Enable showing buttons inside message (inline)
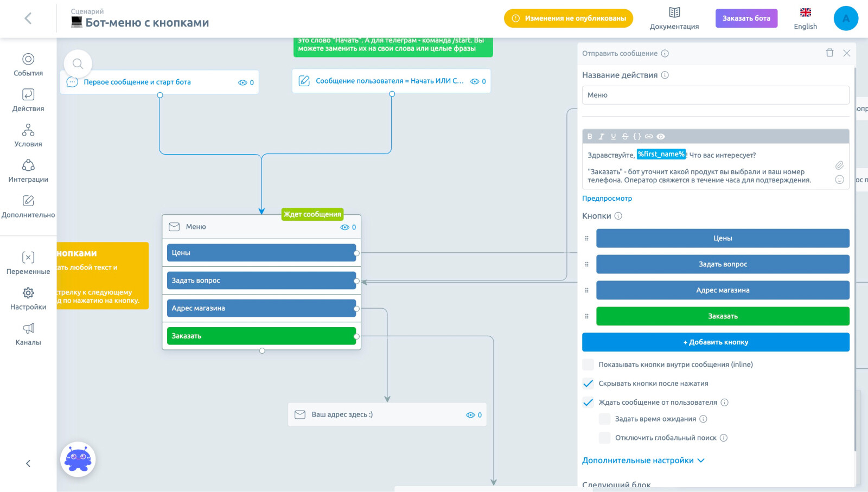Viewport: 868px width, 492px height. 588,365
